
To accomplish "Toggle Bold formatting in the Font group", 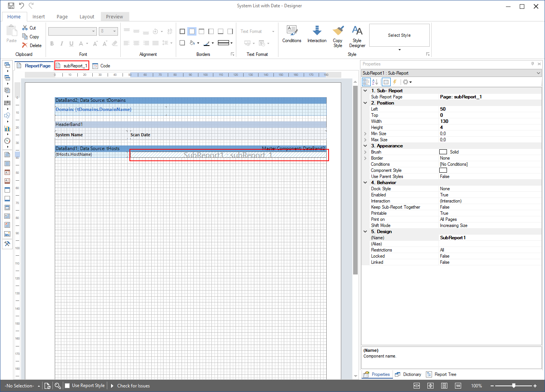I will pyautogui.click(x=52, y=43).
